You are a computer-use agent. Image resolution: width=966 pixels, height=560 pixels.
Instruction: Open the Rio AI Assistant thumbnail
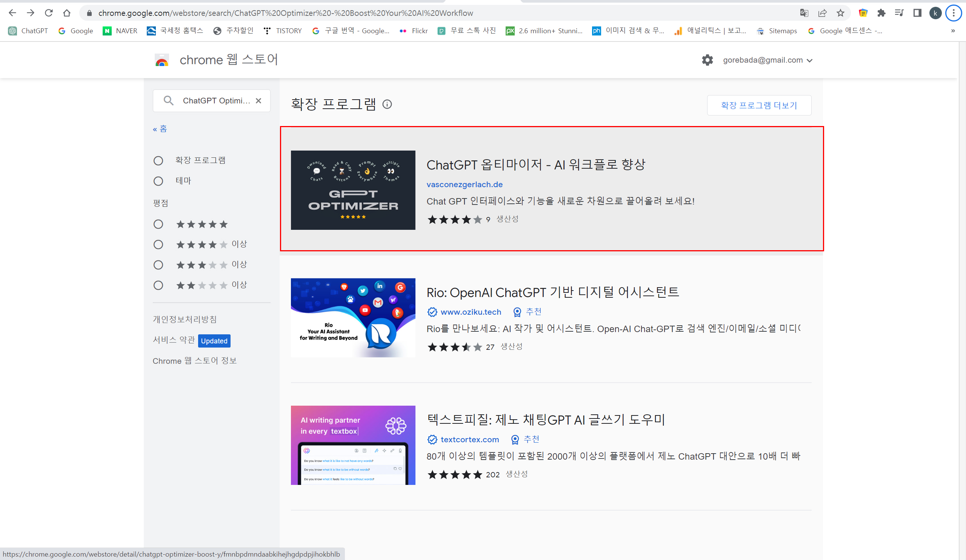pos(353,318)
